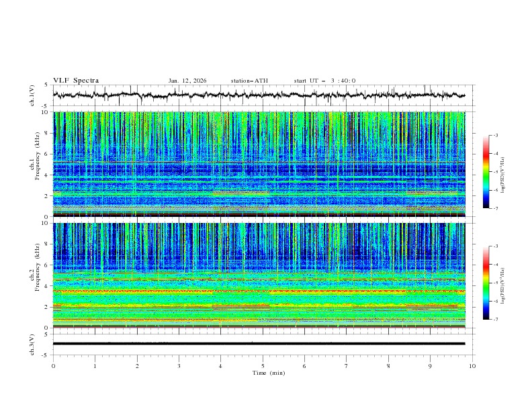Screen dimensions: 532x411
Task: Click inside the ch.1 spectrogram panel
Action: tap(259, 164)
